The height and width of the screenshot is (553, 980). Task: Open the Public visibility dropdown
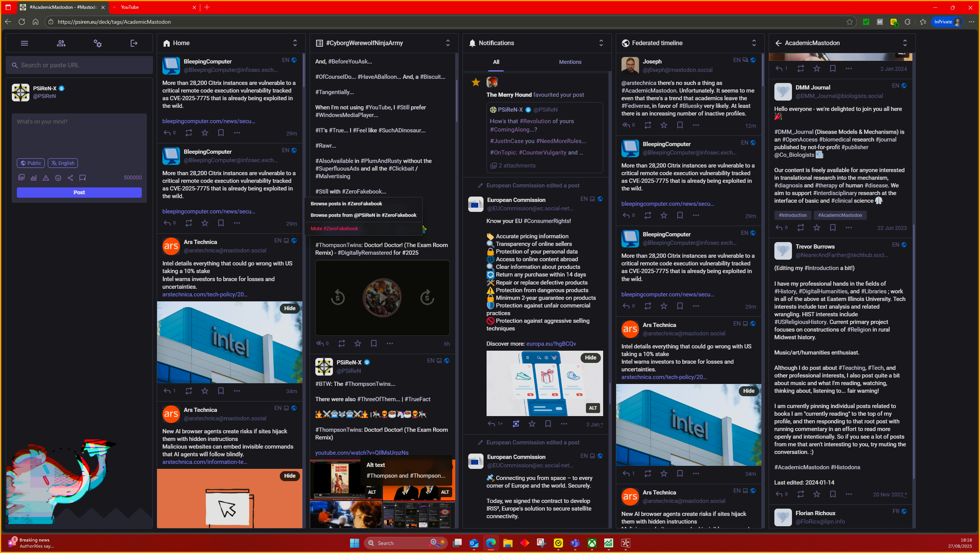(31, 163)
